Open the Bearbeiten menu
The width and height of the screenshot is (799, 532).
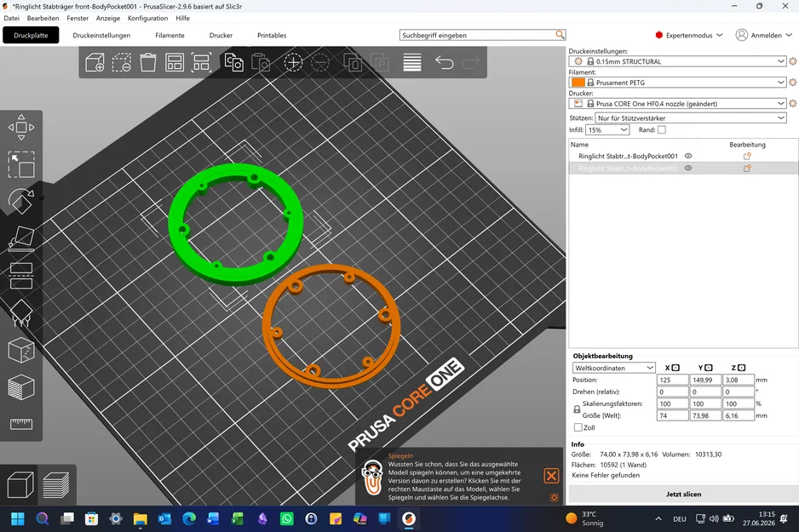click(x=43, y=19)
